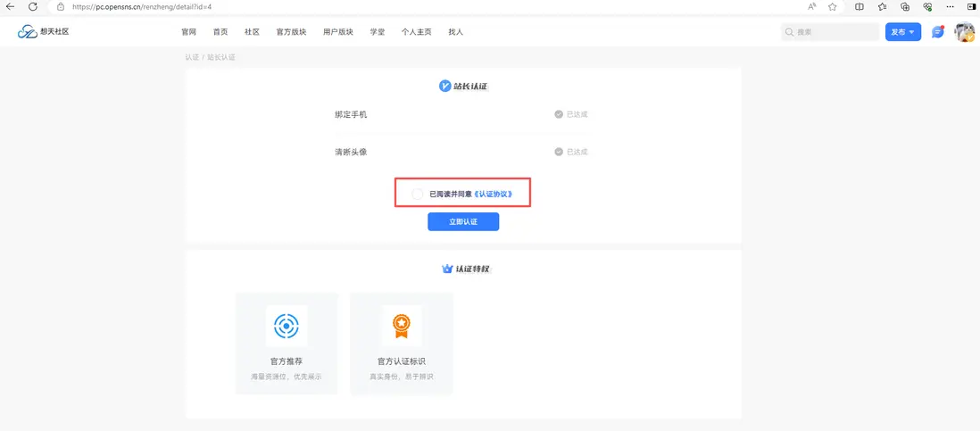The height and width of the screenshot is (431, 980).
Task: Focus the 搜索 search input field
Action: pos(830,32)
